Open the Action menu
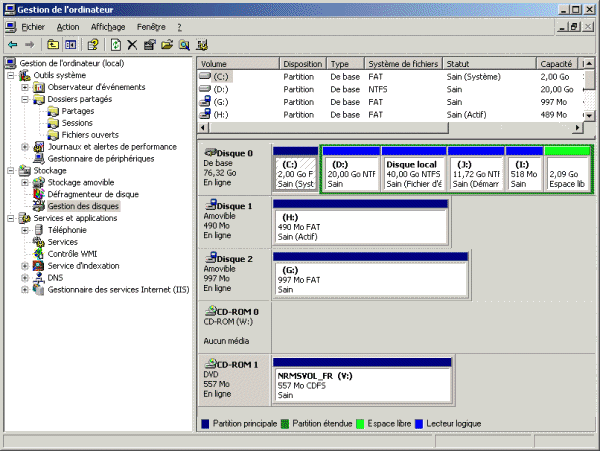 (68, 26)
